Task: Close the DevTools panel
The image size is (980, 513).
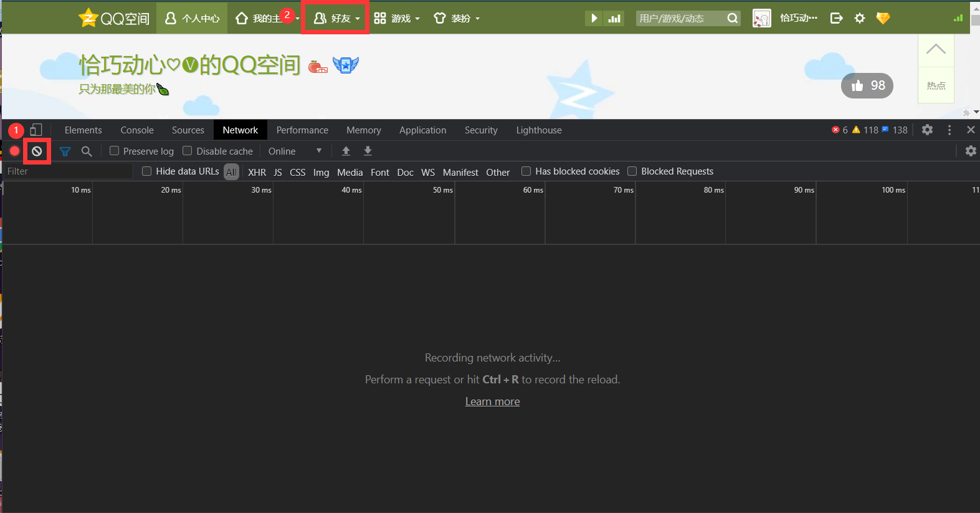Action: (x=971, y=130)
